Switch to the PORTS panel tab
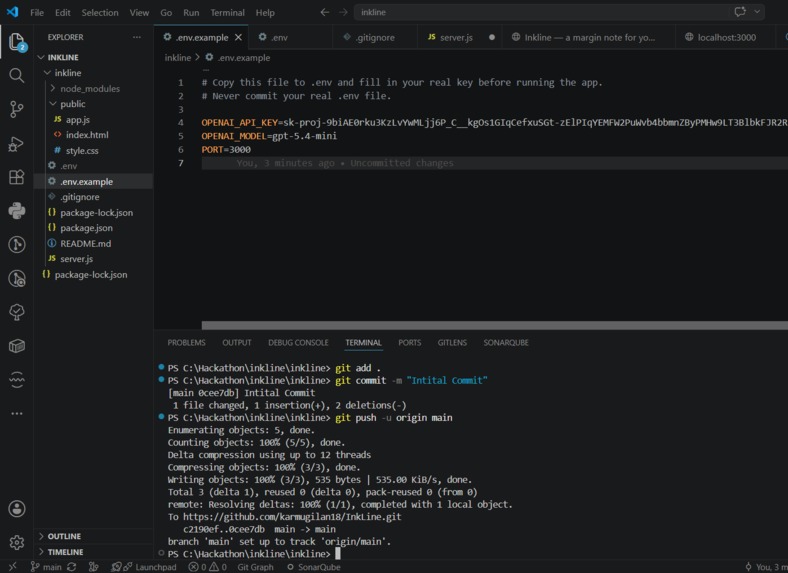The height and width of the screenshot is (573, 788). pos(410,343)
